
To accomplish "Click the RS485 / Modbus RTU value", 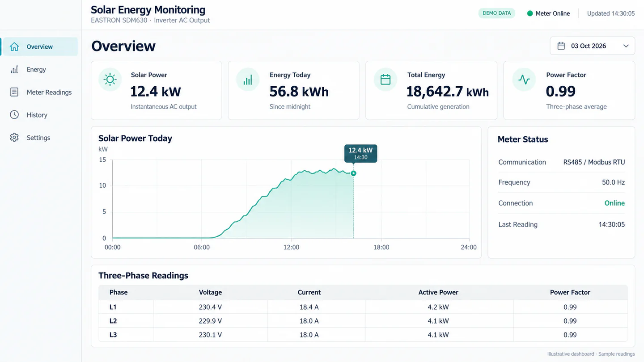I will [594, 162].
